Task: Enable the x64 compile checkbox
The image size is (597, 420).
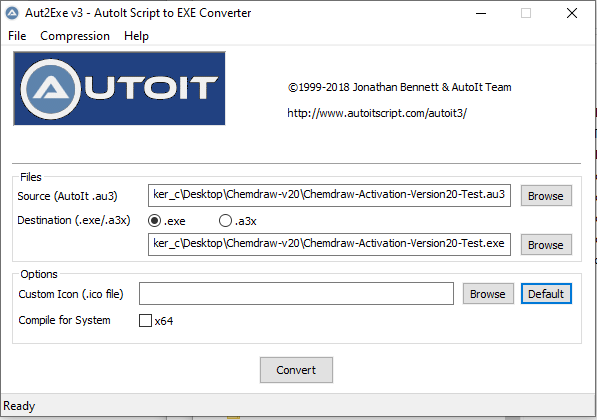Action: point(145,321)
